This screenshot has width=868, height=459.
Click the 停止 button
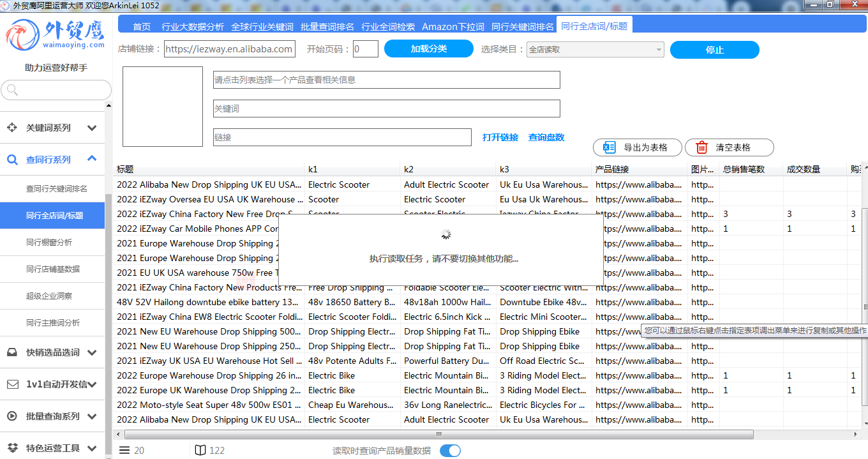click(715, 50)
